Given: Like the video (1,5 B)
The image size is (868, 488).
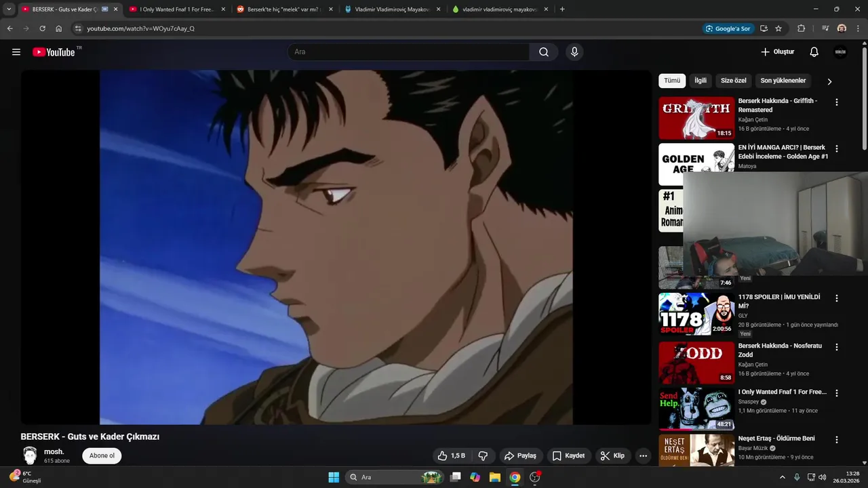Looking at the screenshot, I should tap(452, 456).
